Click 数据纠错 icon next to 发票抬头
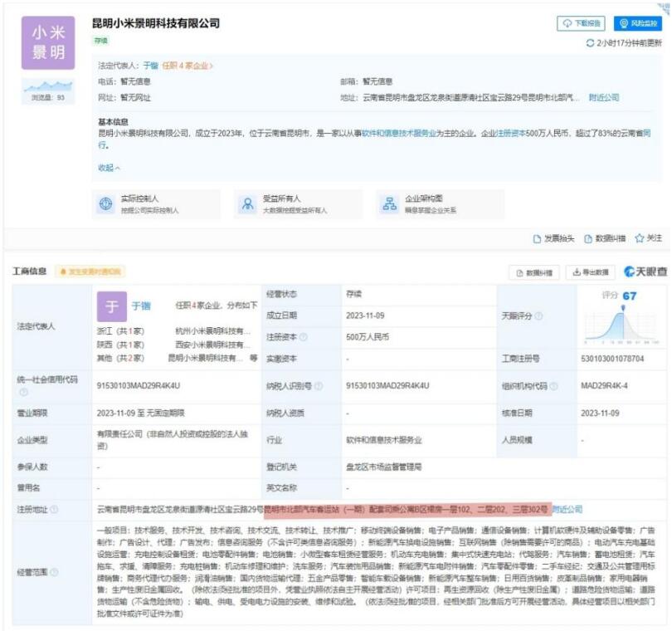Screen dimensions: 672x631 click(588, 239)
